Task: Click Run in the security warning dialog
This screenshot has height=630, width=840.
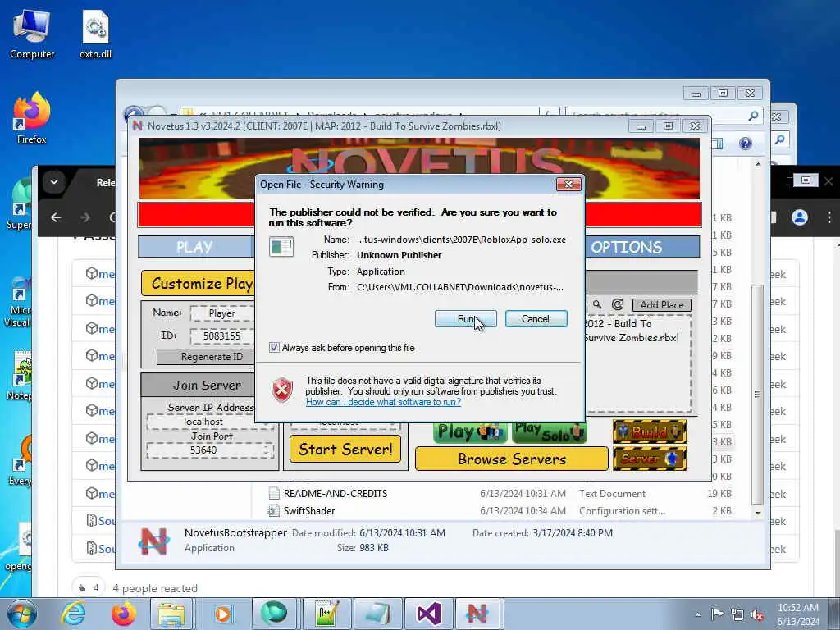Action: pos(465,319)
